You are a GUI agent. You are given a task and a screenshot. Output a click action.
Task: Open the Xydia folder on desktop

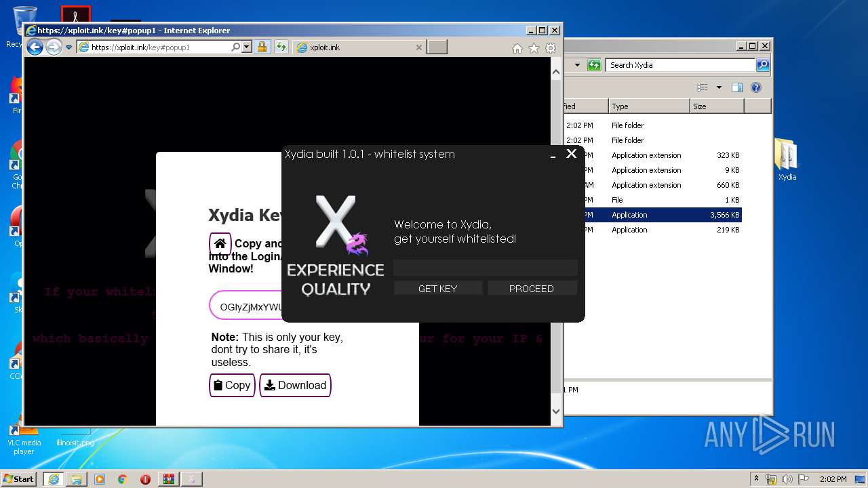click(x=787, y=160)
